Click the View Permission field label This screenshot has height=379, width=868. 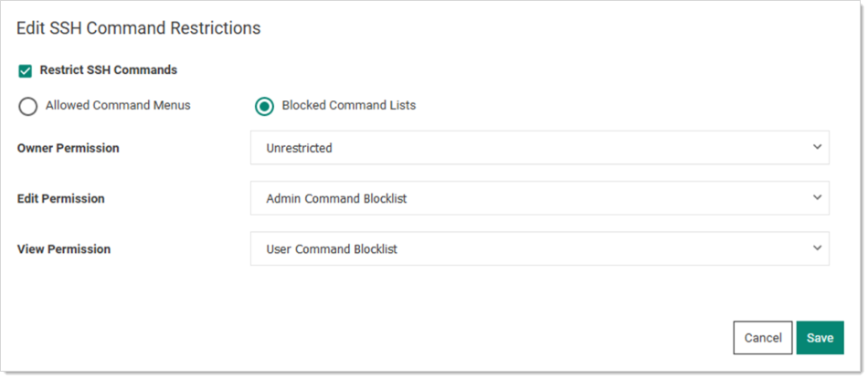click(64, 249)
